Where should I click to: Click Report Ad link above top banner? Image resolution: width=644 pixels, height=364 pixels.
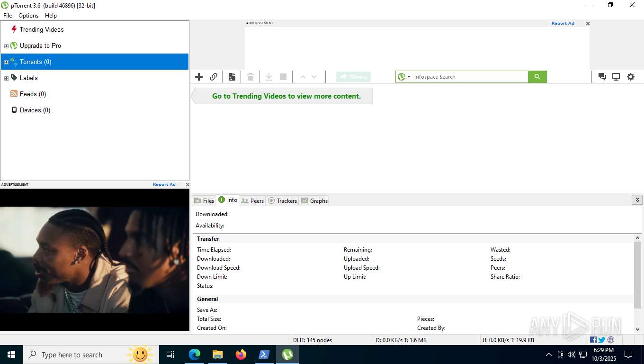(x=563, y=23)
